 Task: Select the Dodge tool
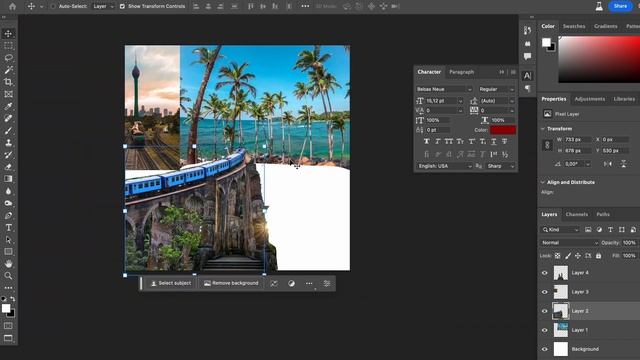[x=8, y=203]
